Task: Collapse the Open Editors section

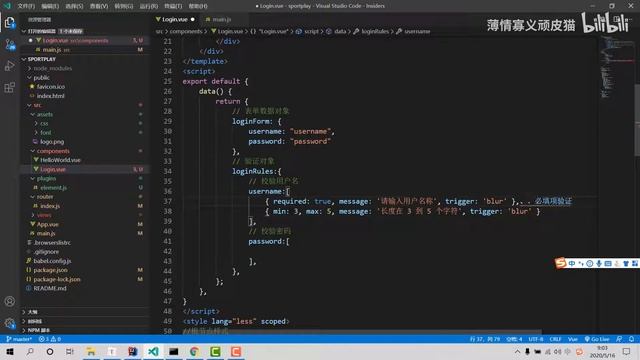Action: pyautogui.click(x=24, y=31)
